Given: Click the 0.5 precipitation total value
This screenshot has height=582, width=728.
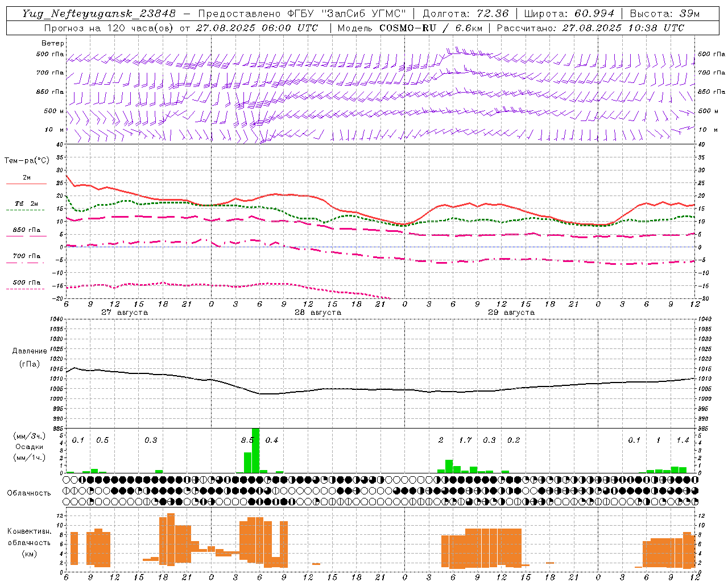Looking at the screenshot, I should (x=102, y=440).
